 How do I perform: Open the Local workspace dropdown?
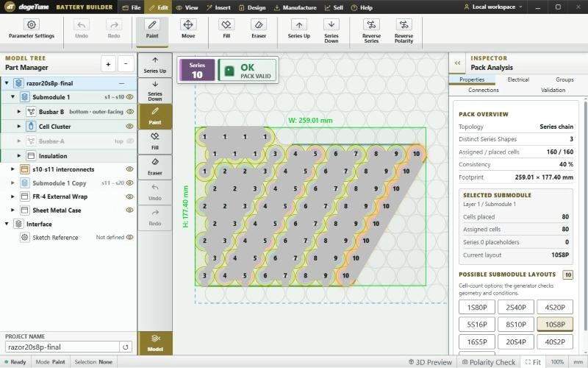tap(492, 7)
